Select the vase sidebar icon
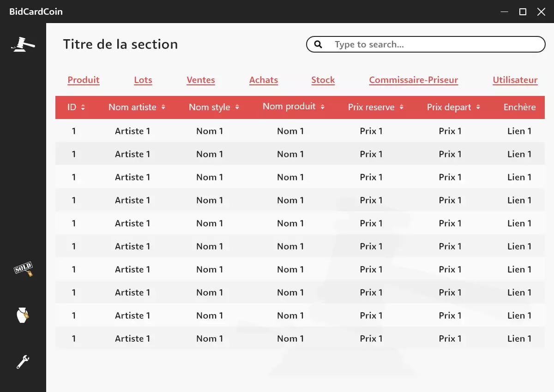Image resolution: width=554 pixels, height=392 pixels. coord(23,315)
